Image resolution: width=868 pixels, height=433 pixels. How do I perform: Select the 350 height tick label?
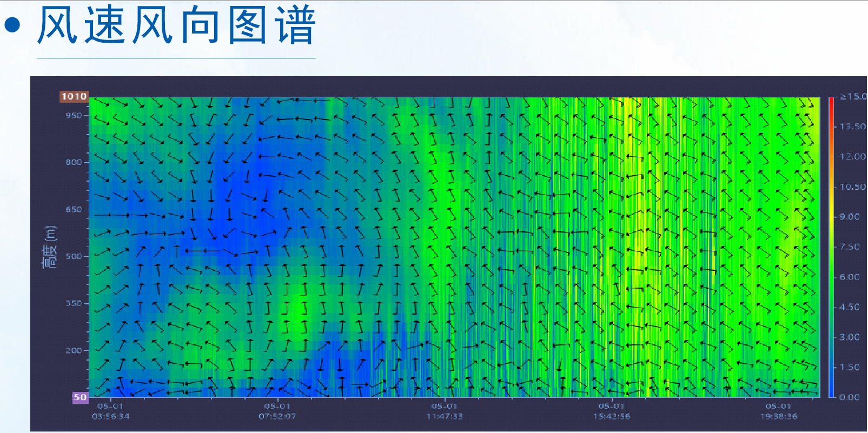[74, 303]
